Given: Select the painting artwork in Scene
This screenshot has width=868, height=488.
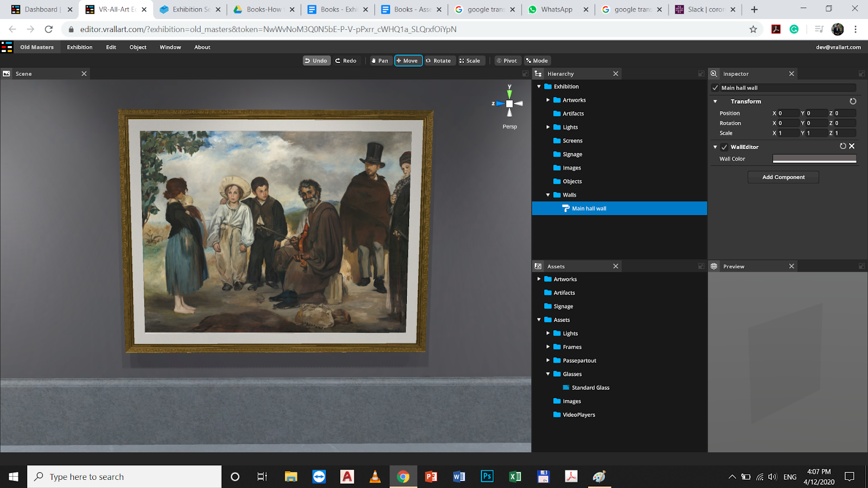Looking at the screenshot, I should tap(276, 232).
